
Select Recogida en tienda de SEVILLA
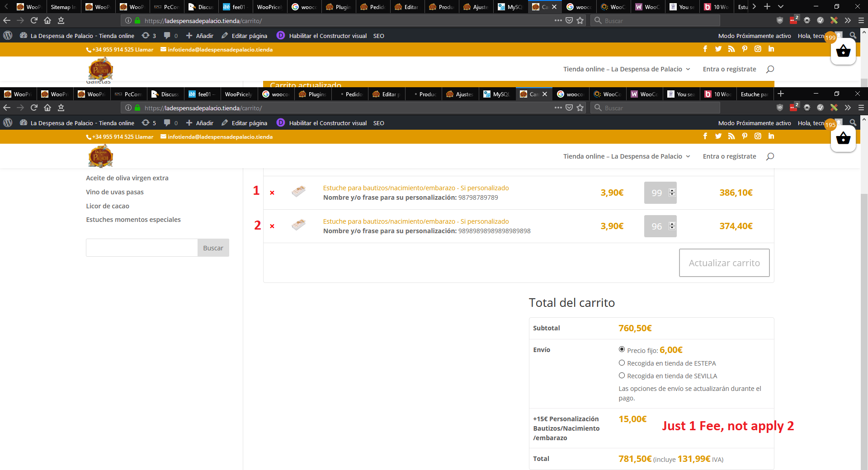tap(622, 376)
